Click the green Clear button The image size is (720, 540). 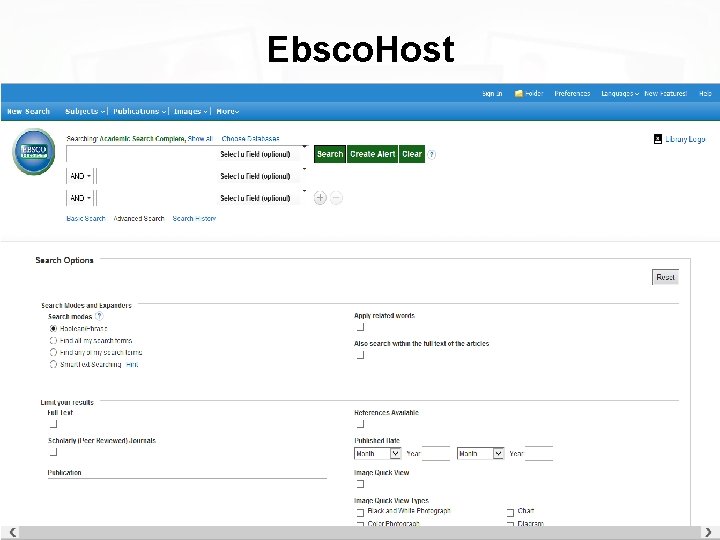point(412,154)
